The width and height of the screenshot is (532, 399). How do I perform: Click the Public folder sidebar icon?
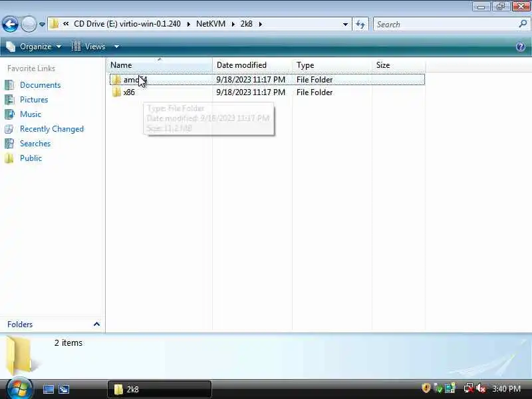(9, 158)
